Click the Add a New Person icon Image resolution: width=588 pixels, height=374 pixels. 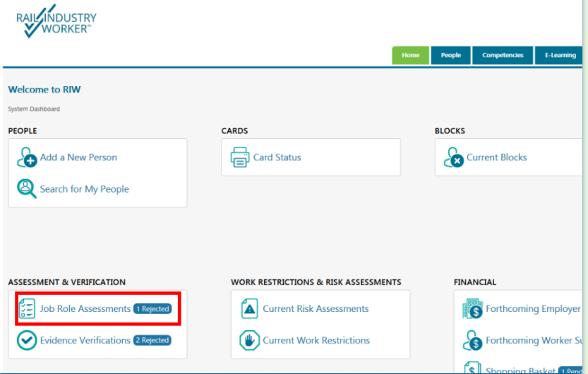coord(27,157)
